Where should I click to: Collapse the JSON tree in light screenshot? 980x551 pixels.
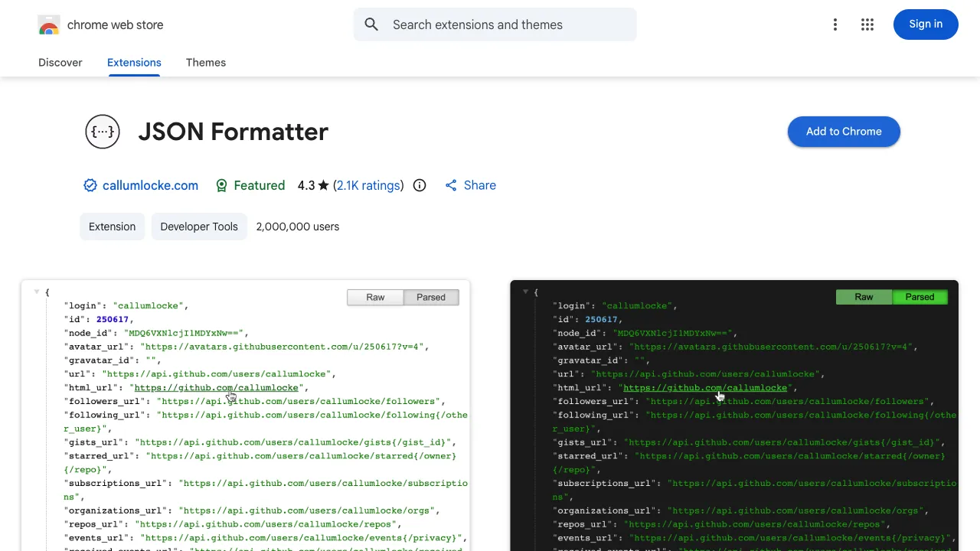point(36,292)
